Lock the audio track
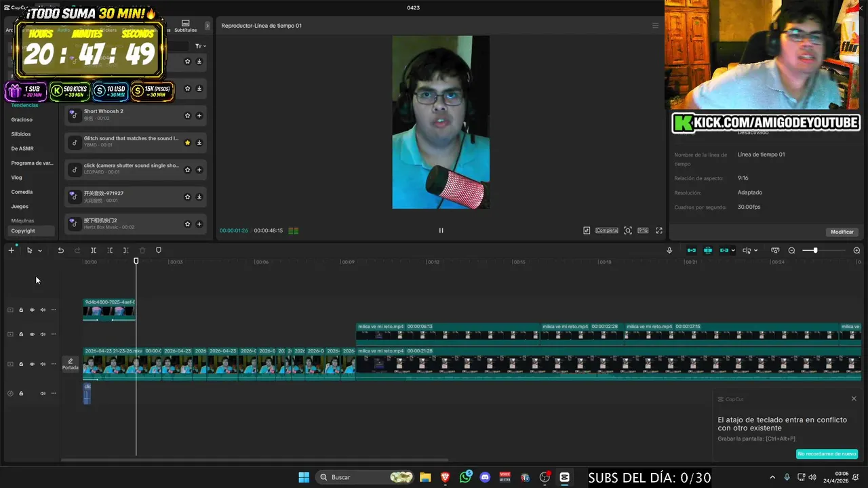 pyautogui.click(x=21, y=393)
